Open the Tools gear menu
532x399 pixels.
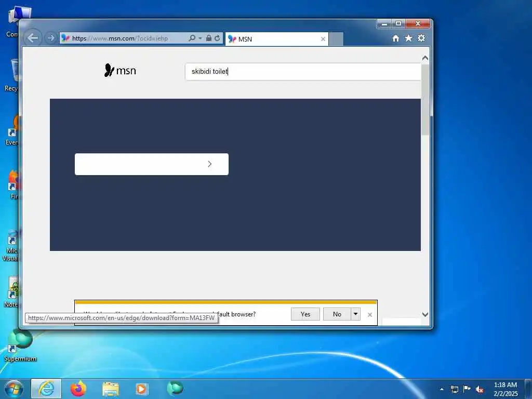(421, 38)
